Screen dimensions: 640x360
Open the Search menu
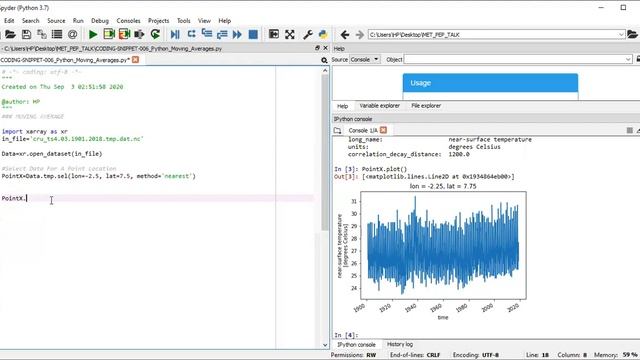click(31, 20)
